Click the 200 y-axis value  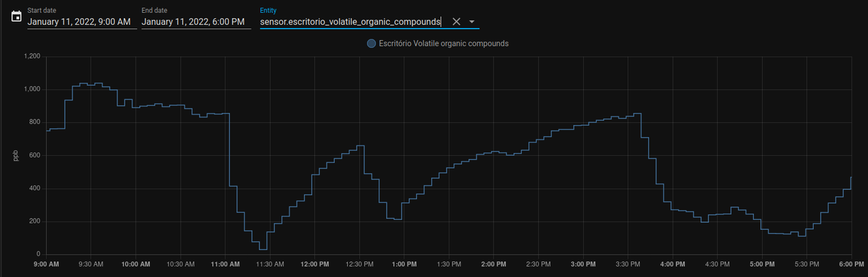coord(35,221)
